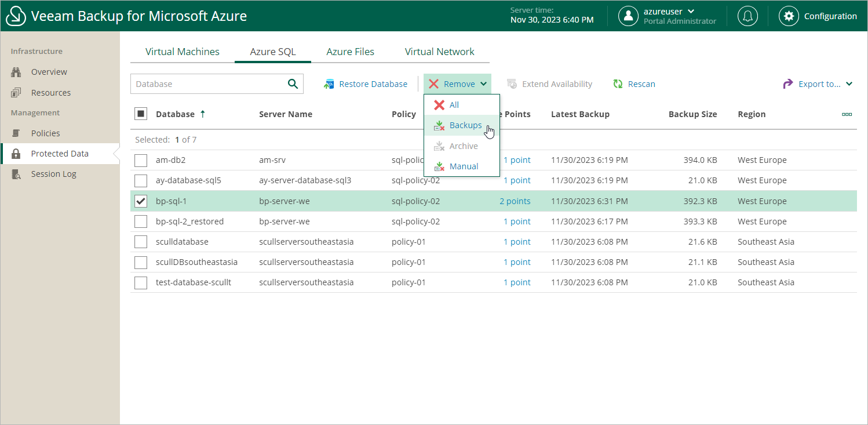Click the Resources sidebar icon

click(16, 93)
